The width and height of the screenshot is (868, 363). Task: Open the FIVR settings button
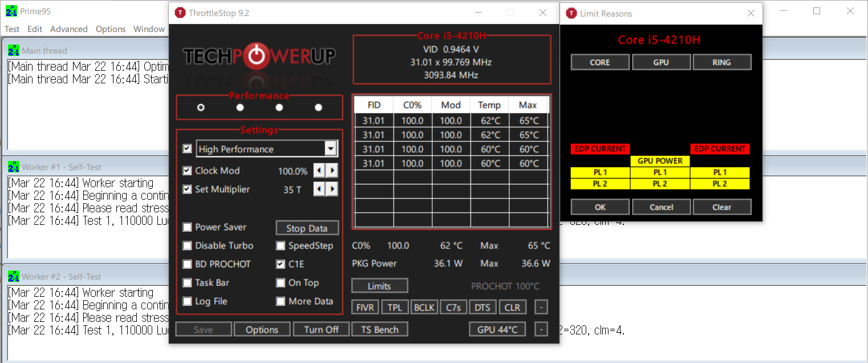pyautogui.click(x=365, y=307)
